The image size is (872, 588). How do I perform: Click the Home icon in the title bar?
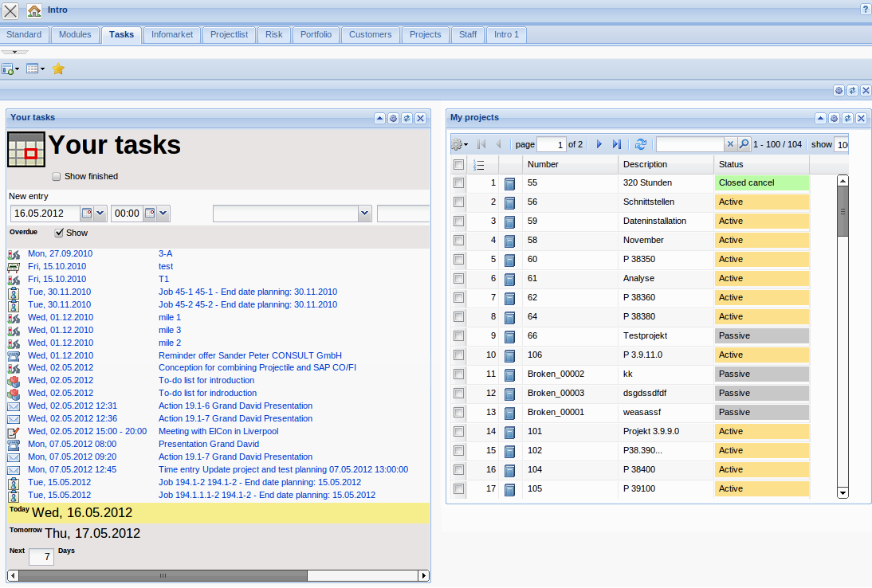tap(33, 10)
